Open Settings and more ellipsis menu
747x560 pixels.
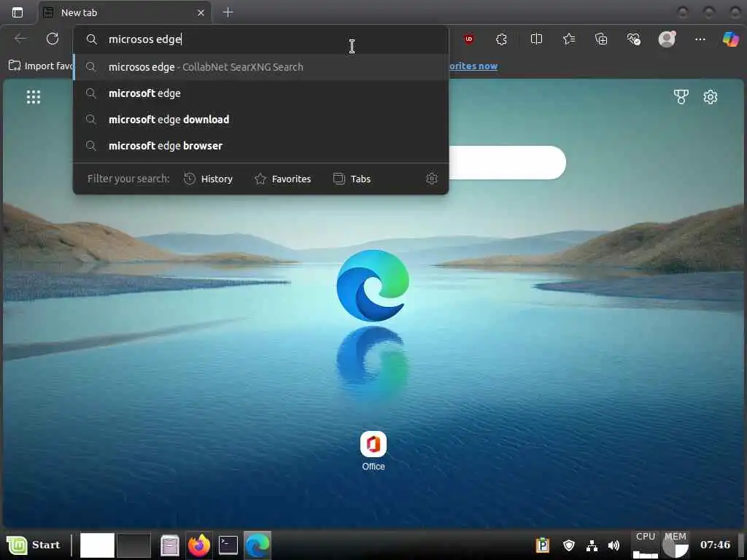[x=700, y=39]
